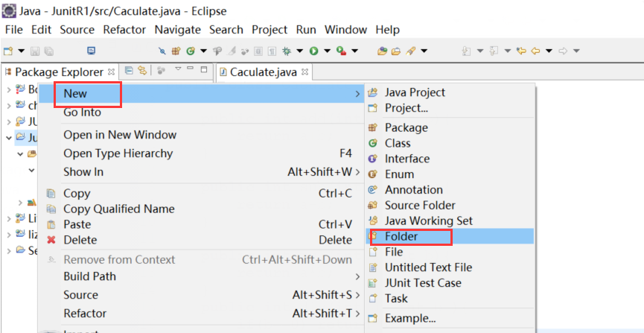The image size is (644, 333).
Task: Minimize the Package Explorer view
Action: (191, 70)
